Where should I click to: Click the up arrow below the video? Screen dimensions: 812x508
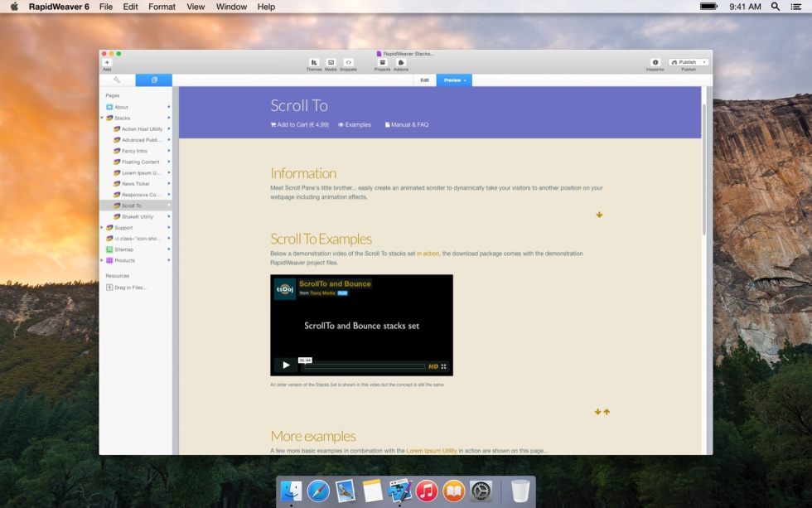(x=607, y=412)
